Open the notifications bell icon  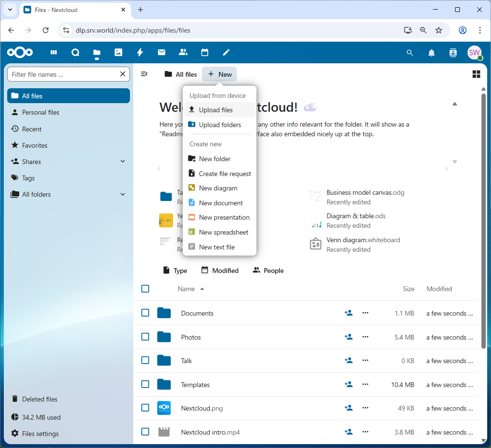tap(432, 53)
